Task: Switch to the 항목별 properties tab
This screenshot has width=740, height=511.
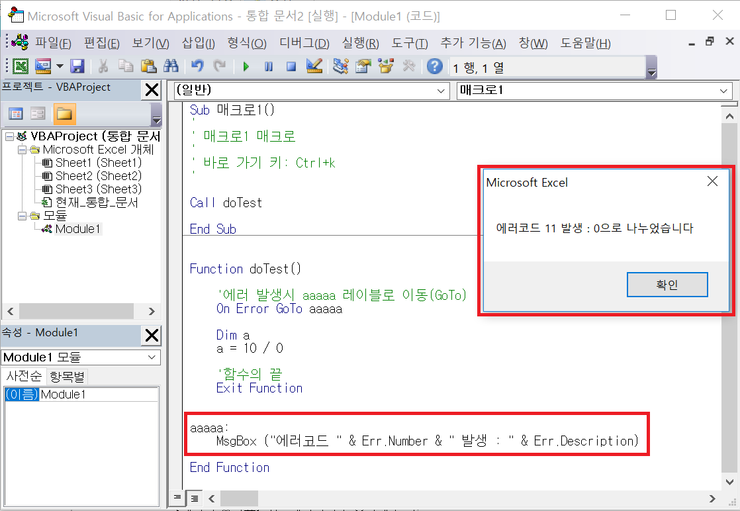Action: pos(68,376)
